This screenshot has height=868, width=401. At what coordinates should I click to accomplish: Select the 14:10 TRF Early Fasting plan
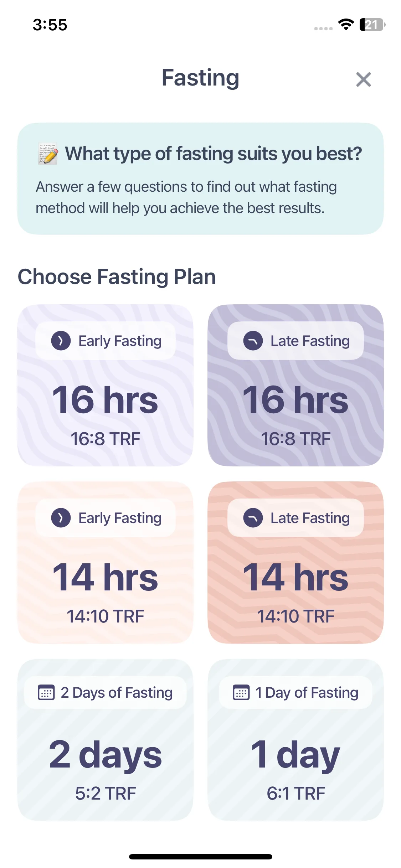[x=105, y=562]
